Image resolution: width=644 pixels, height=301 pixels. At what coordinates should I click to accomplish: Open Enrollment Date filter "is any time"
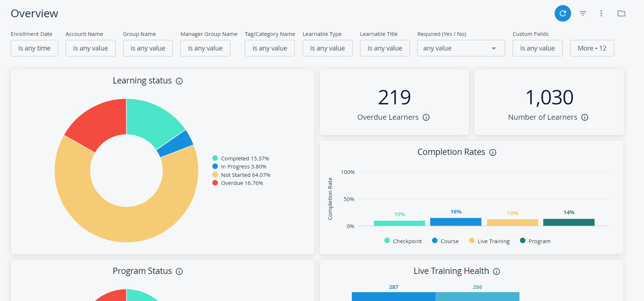pos(34,48)
